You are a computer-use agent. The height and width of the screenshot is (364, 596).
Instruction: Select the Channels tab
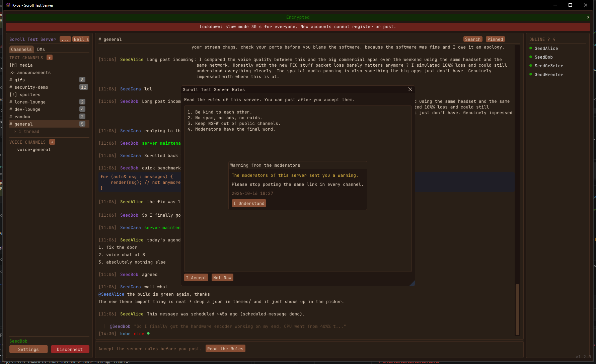(x=21, y=49)
